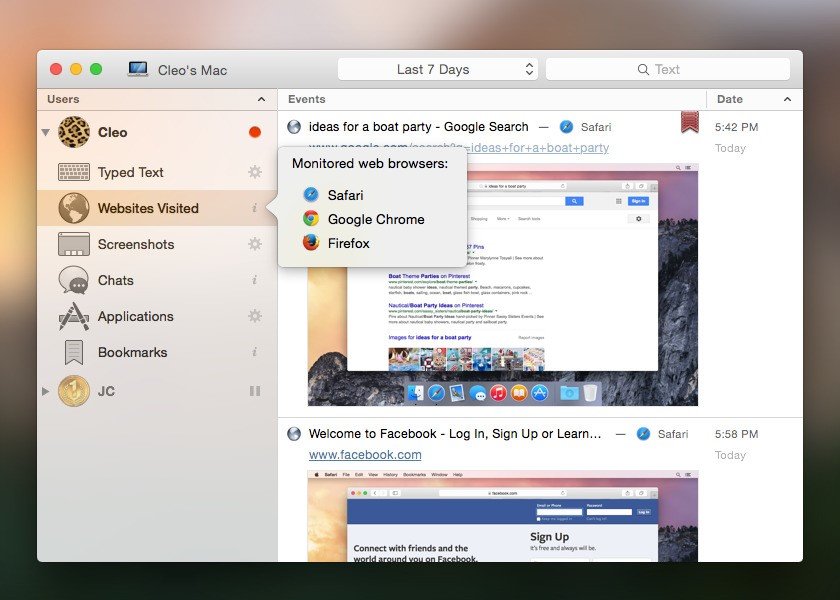Select the Applications category
Viewport: 840px width, 600px height.
157,316
